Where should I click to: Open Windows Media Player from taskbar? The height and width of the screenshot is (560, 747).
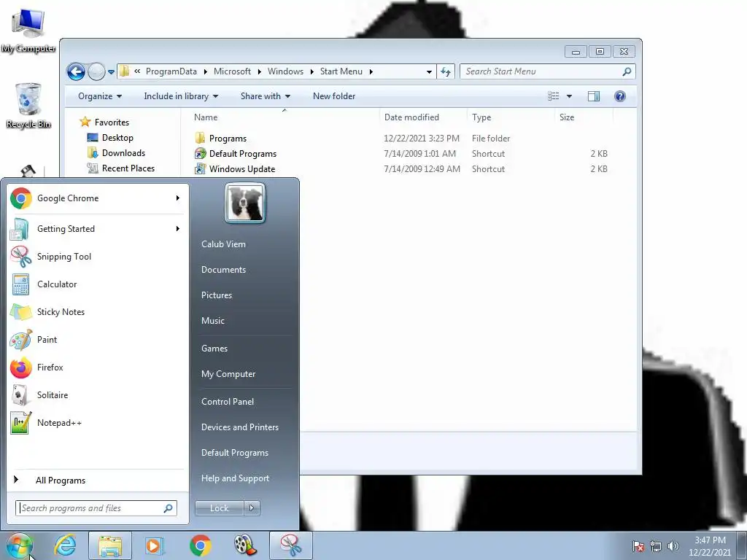coord(154,545)
